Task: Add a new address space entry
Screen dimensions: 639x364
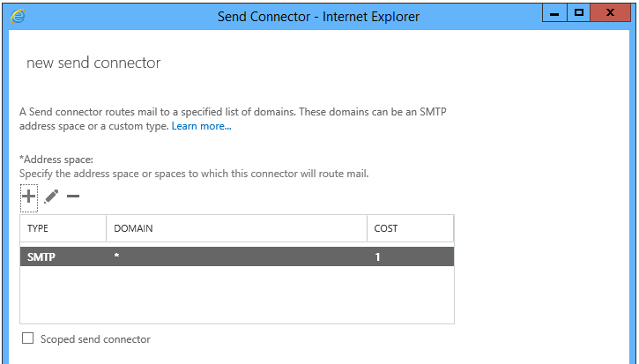Action: 29,197
